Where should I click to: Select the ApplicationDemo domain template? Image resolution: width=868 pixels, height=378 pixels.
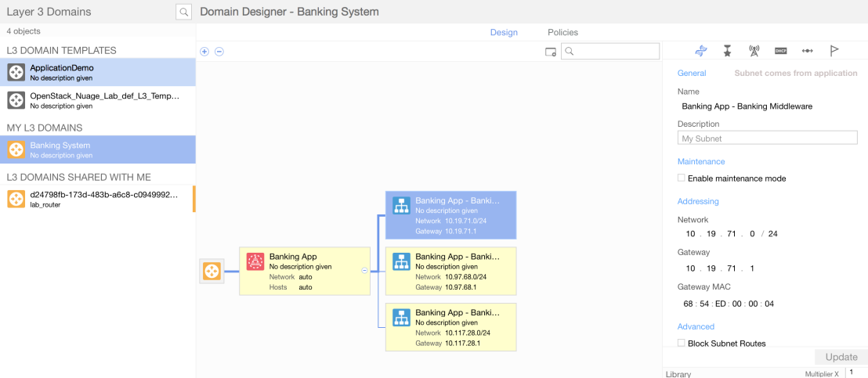tap(98, 72)
